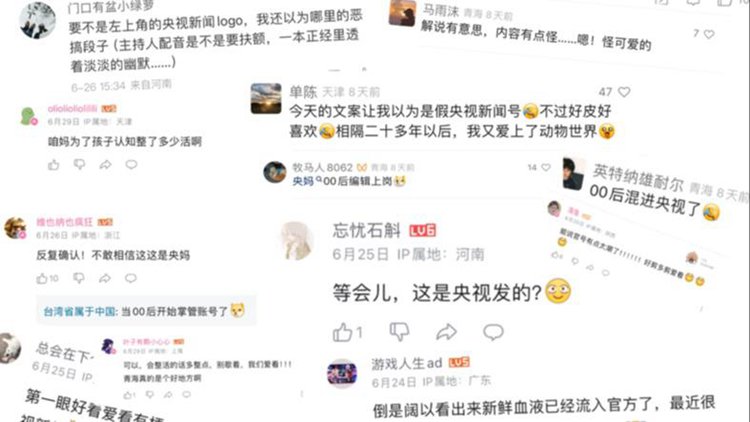Screen dimensions: 750x422
Task: Open avatar of 游戏人生ad
Action: click(342, 374)
